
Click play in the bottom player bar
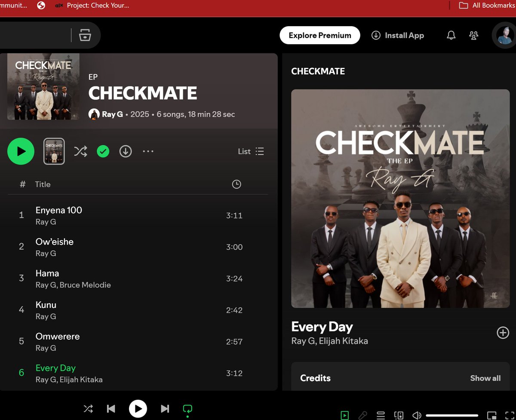click(x=138, y=409)
